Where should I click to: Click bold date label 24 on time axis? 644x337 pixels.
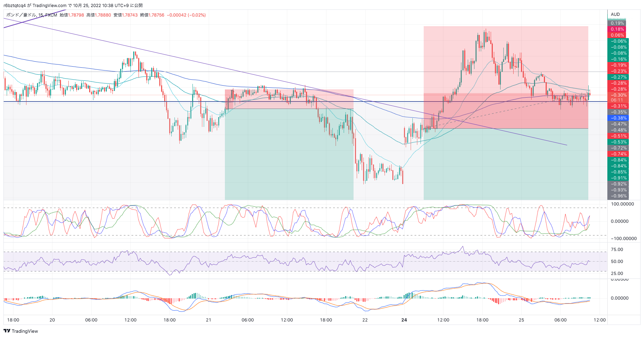point(404,320)
